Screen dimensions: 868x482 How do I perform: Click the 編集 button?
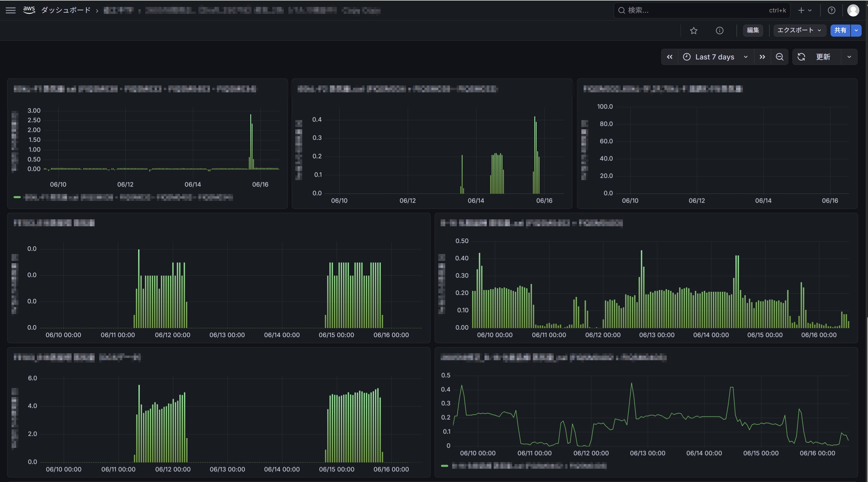click(753, 30)
